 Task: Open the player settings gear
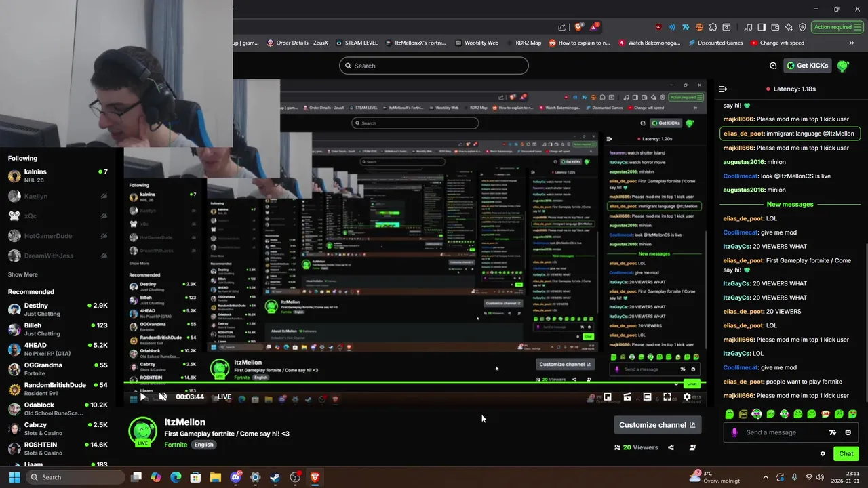[687, 397]
